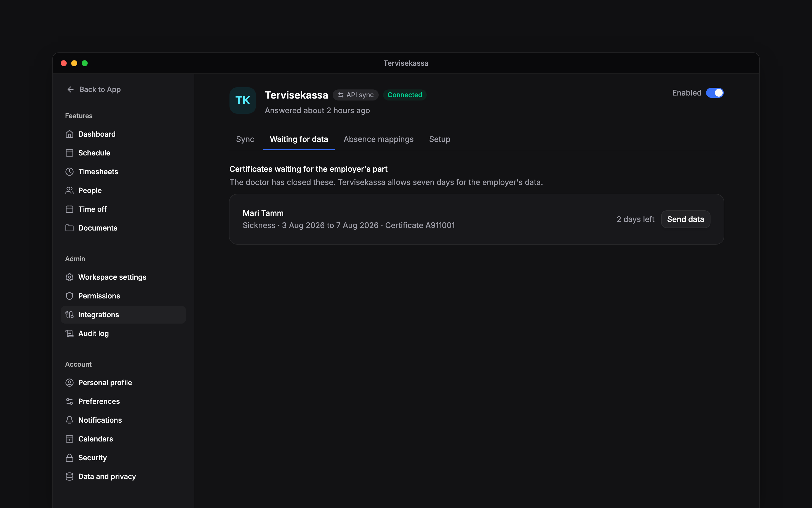Send data for Mari Tamm's certificate
Viewport: 812px width, 508px height.
coord(685,219)
